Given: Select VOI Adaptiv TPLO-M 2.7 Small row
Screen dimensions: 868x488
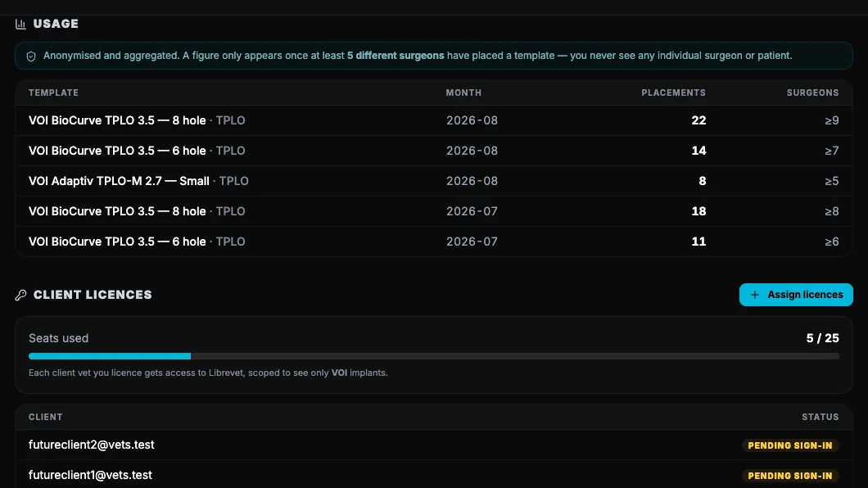Looking at the screenshot, I should [434, 181].
